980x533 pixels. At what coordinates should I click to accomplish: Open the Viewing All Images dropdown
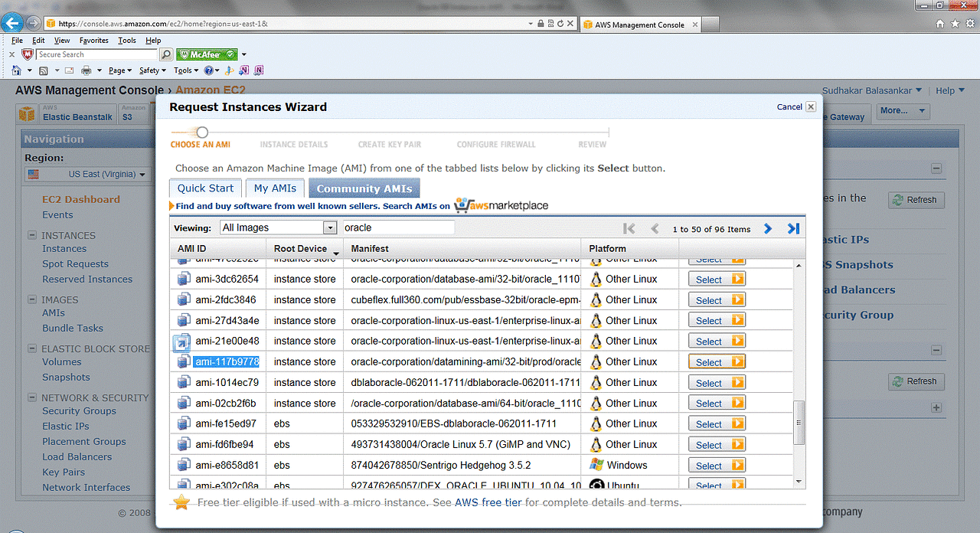click(278, 227)
